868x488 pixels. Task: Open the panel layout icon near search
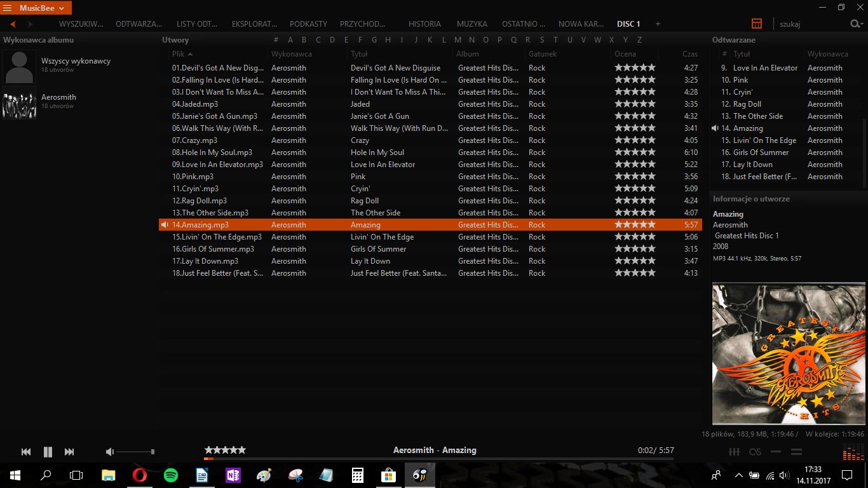pyautogui.click(x=756, y=24)
